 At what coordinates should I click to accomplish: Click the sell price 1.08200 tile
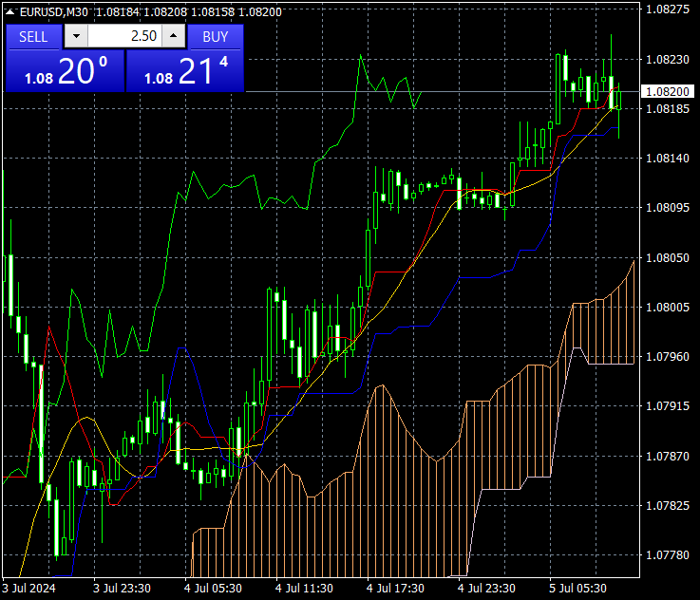point(66,71)
